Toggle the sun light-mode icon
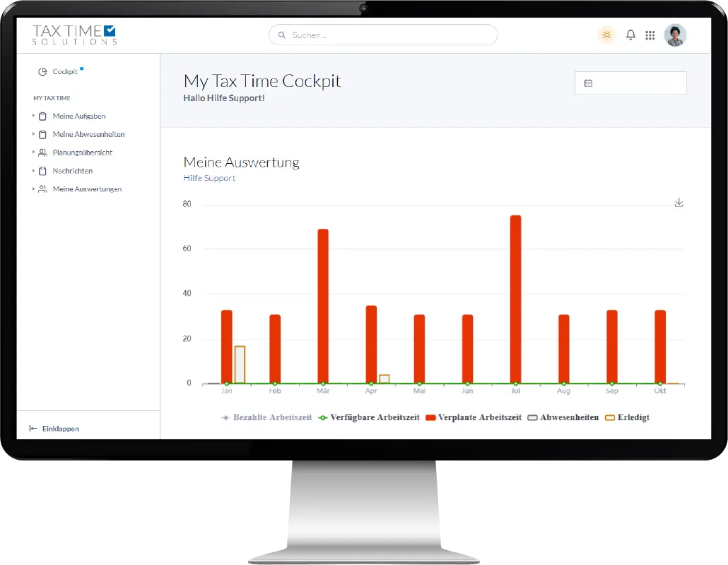The width and height of the screenshot is (728, 565). click(606, 35)
